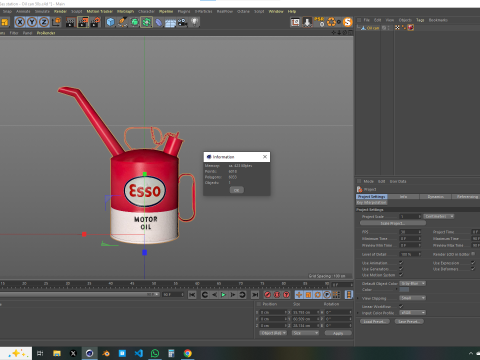Viewport: 480px width, 360px height.
Task: Open Size mode dropdown in coordinates
Action: 305,333
